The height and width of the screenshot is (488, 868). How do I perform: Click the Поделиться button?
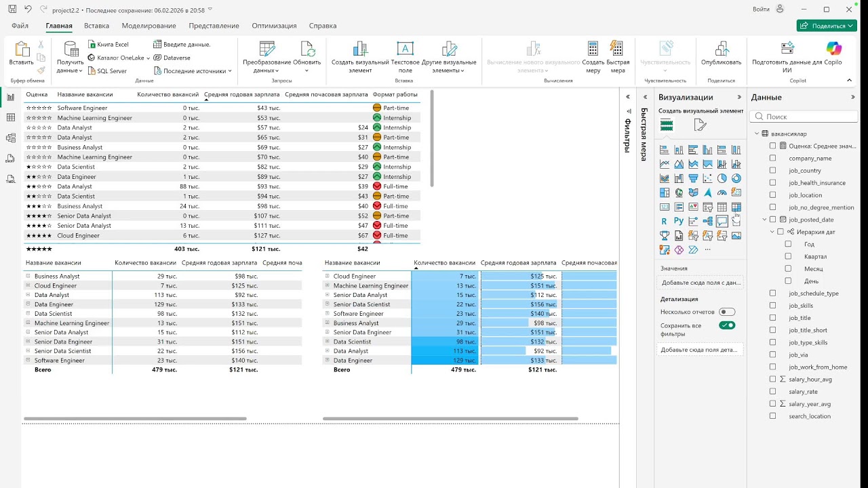(x=827, y=26)
